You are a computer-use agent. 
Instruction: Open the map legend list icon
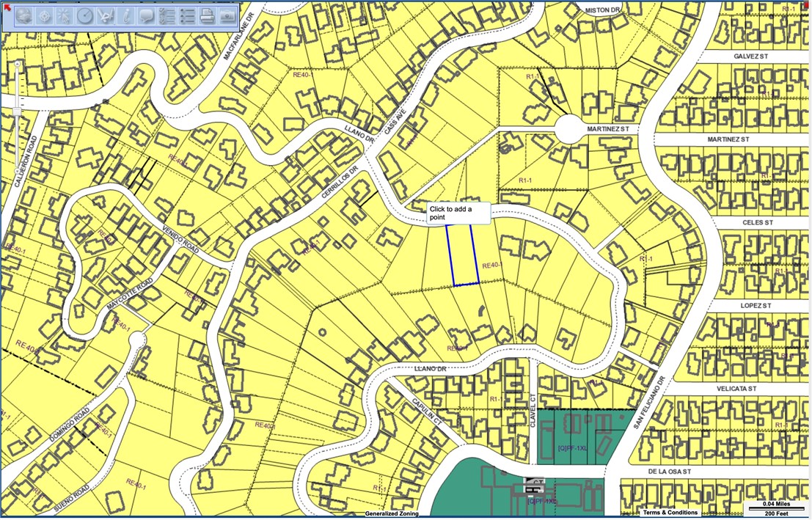tap(188, 15)
